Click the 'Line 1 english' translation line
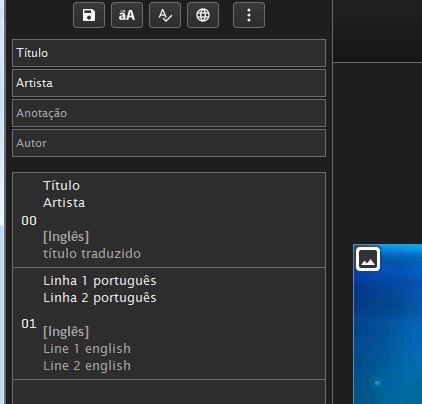Image resolution: width=422 pixels, height=404 pixels. 87,349
